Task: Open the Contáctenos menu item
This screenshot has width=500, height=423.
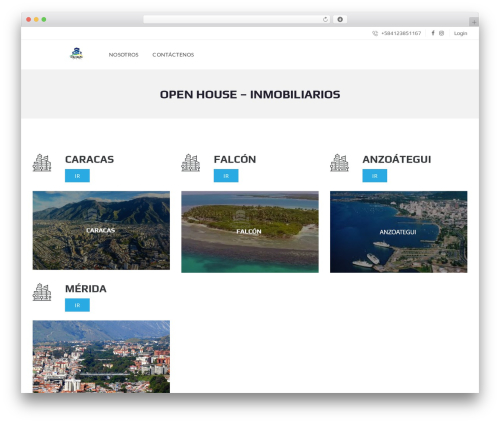Action: click(x=173, y=55)
